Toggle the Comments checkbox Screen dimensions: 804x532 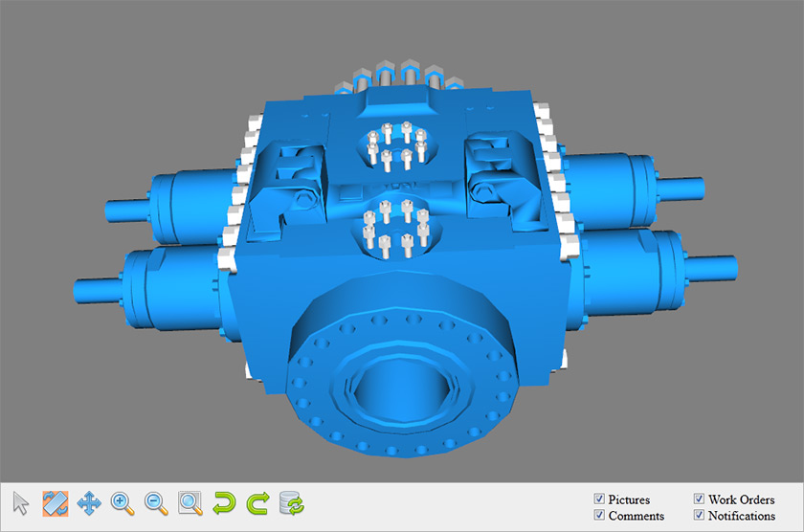tap(599, 515)
